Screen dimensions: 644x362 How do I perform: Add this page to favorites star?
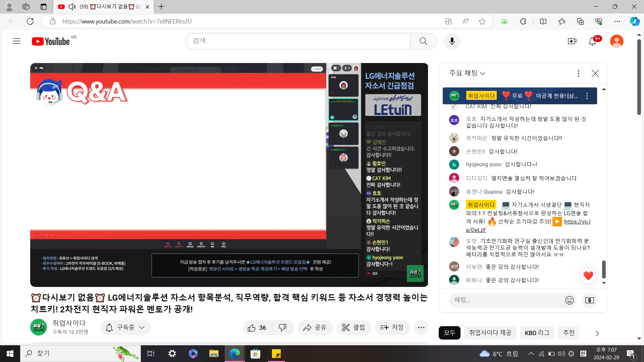point(482,21)
